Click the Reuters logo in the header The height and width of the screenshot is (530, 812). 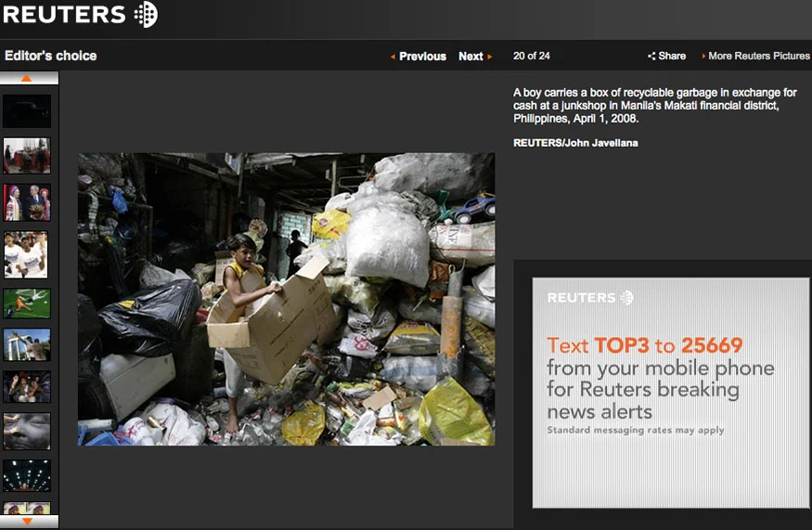[x=80, y=14]
